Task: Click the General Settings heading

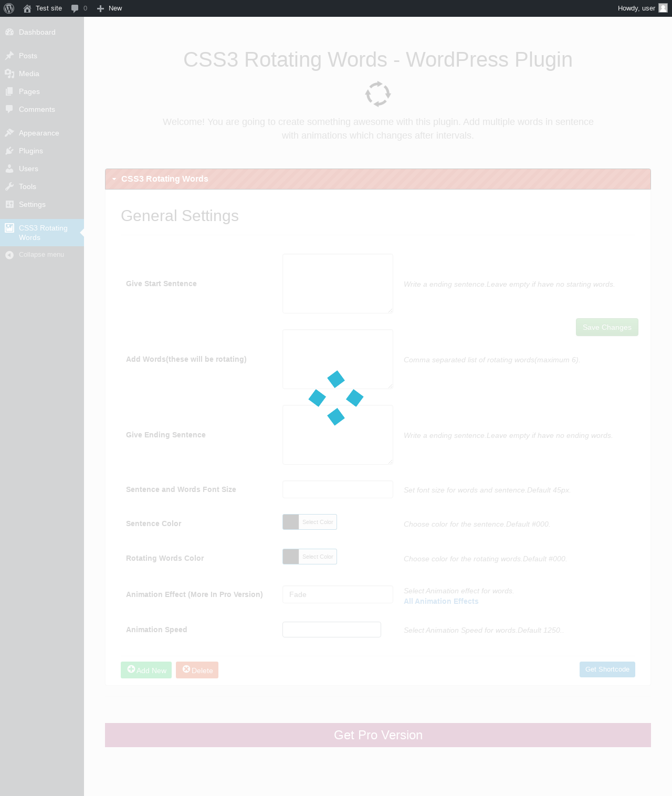Action: 180,216
